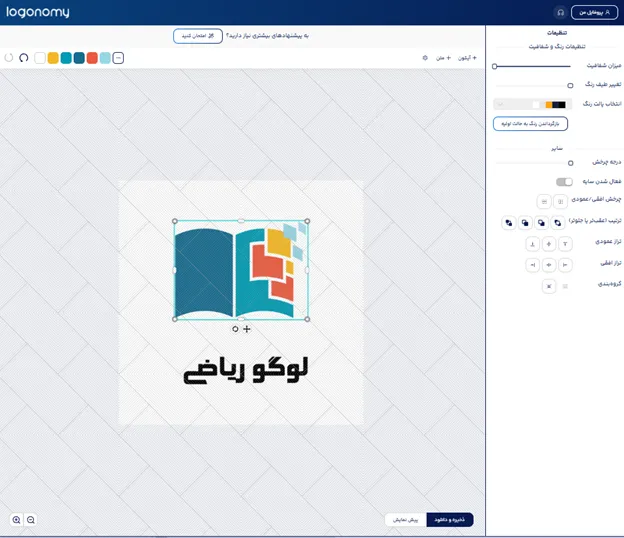
Task: Adjust the color hue slider handle
Action: pos(570,85)
